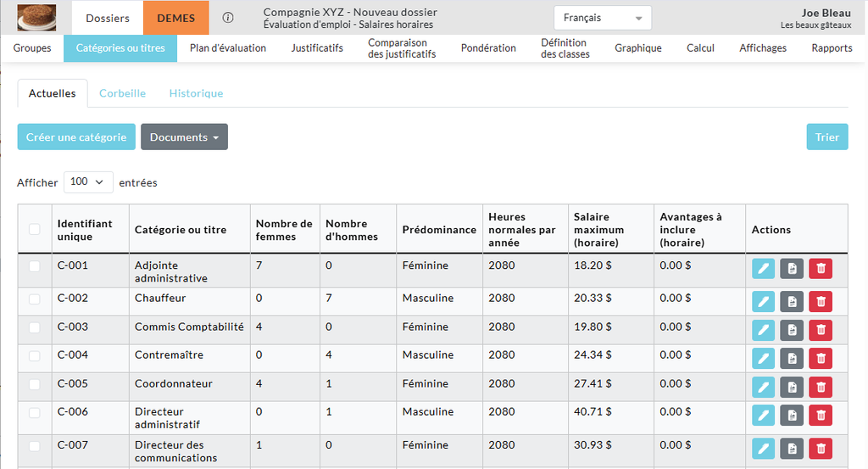Click the cake logo image
The height and width of the screenshot is (469, 868).
pyautogui.click(x=36, y=17)
